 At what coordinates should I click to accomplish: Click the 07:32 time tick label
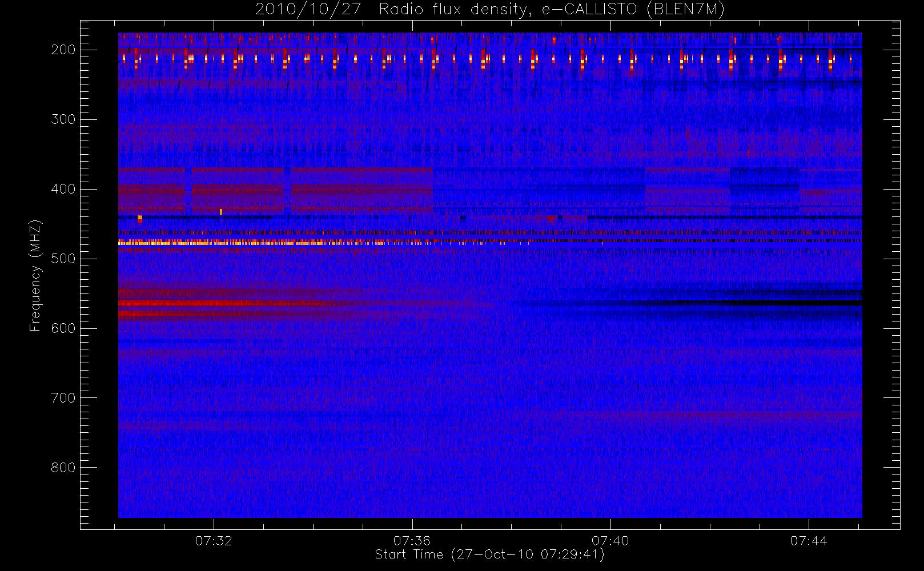point(214,541)
